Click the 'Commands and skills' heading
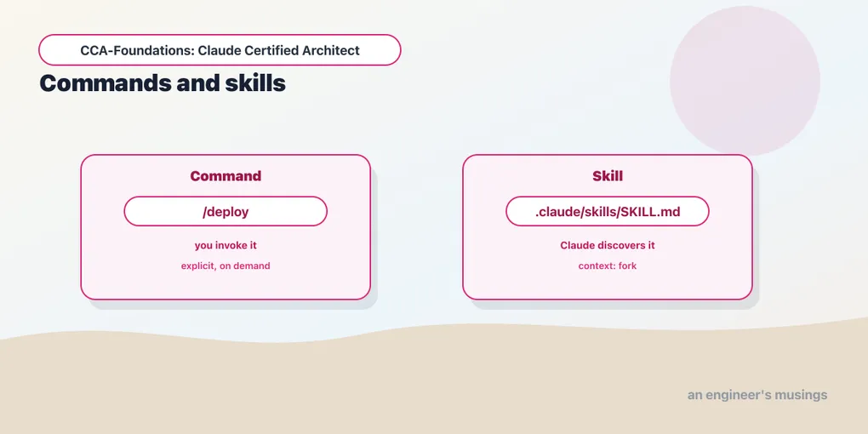 coord(163,83)
